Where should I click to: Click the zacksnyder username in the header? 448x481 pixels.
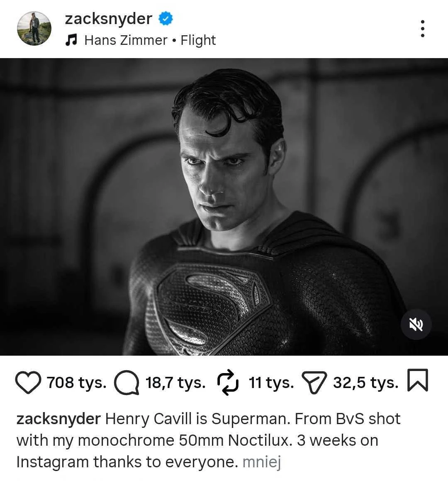tap(108, 18)
